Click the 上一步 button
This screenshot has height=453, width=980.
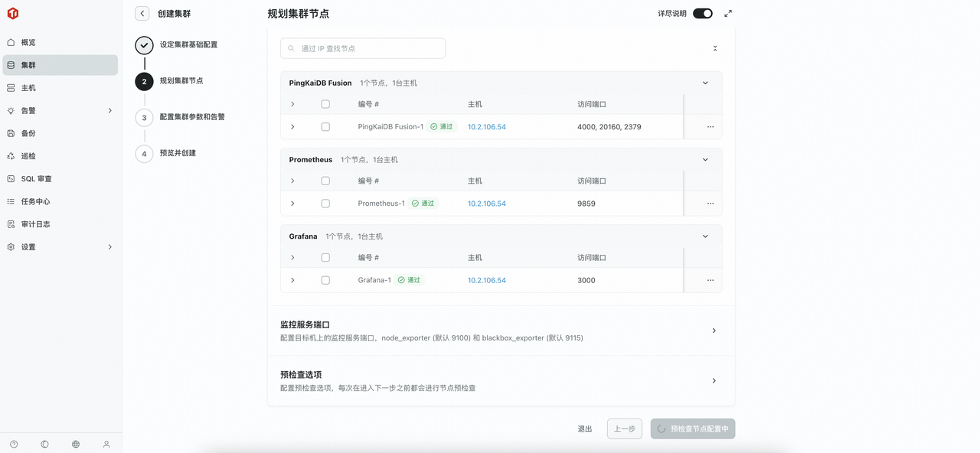(x=624, y=429)
